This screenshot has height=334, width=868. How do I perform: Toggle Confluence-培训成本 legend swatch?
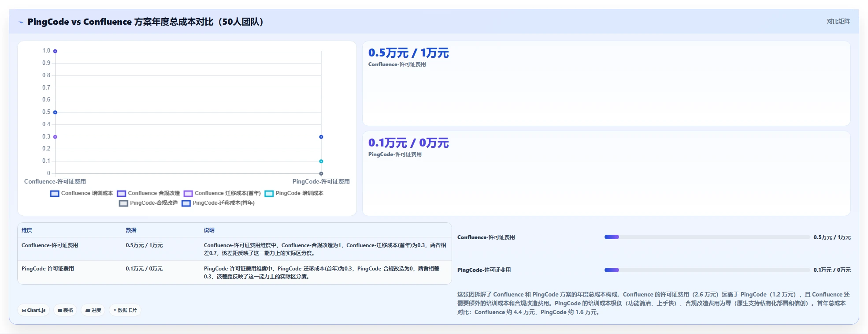(x=55, y=194)
